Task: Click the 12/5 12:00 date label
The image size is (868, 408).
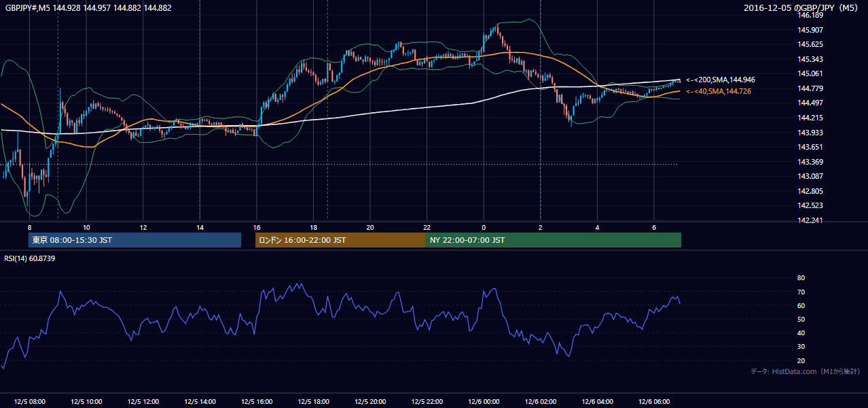Action: click(x=143, y=402)
